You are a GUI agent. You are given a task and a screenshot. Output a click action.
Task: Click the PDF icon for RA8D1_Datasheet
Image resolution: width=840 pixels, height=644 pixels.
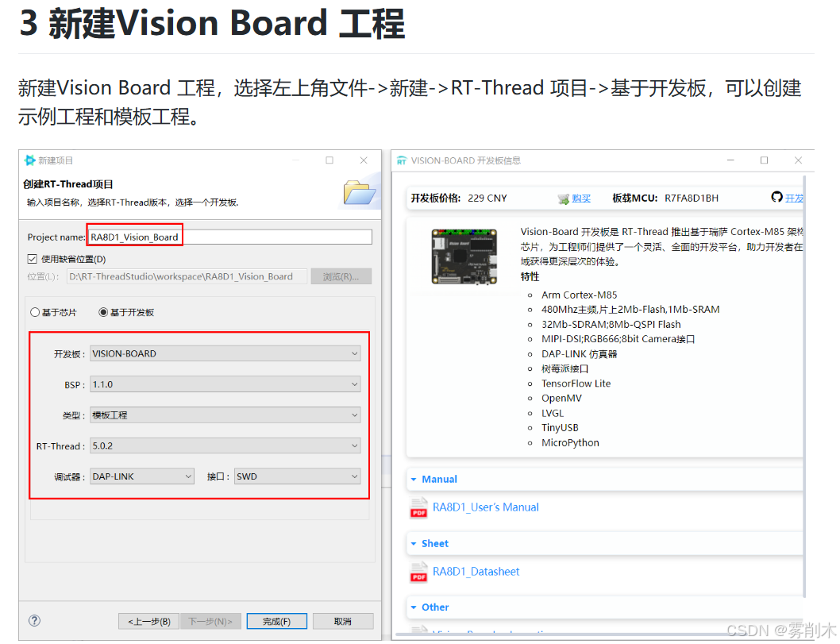419,572
